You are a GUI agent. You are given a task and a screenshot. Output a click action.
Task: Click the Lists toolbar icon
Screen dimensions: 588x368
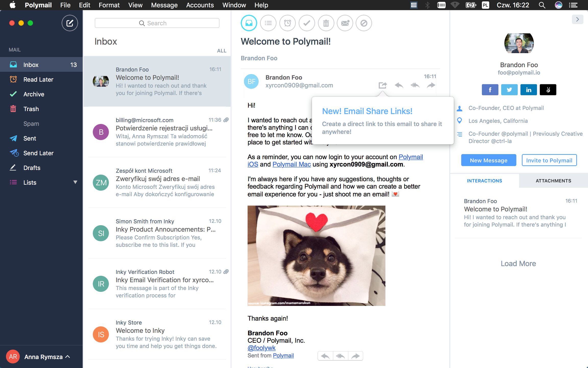(x=268, y=23)
